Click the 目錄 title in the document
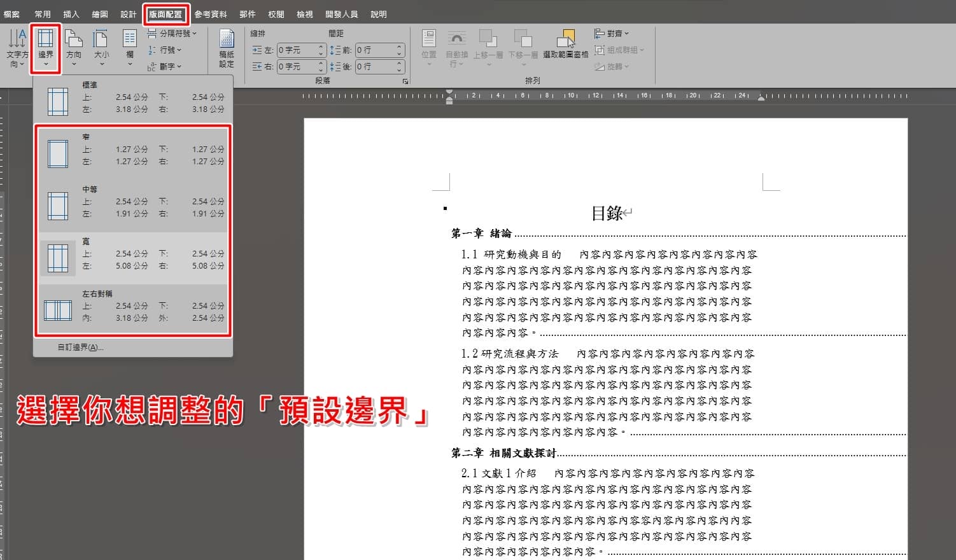956x560 pixels. pyautogui.click(x=607, y=213)
